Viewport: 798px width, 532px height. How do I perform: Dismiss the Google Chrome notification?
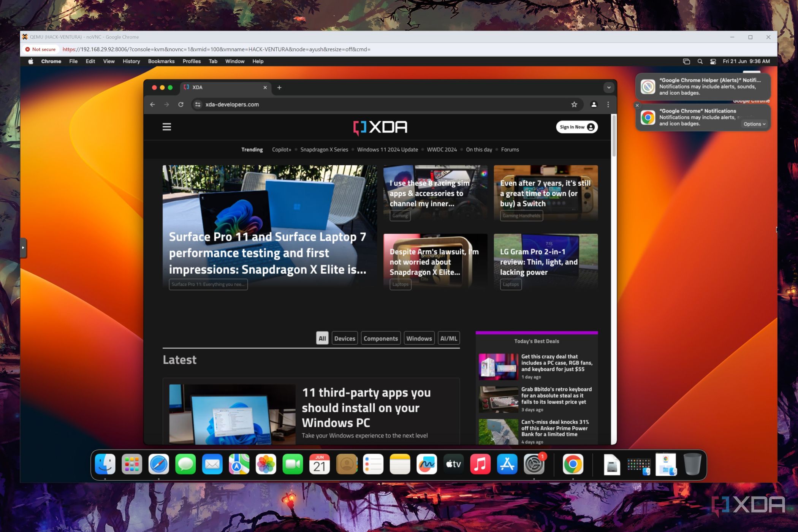point(637,105)
